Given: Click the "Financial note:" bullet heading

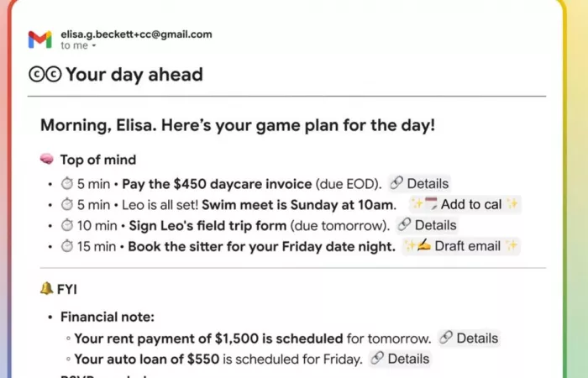Looking at the screenshot, I should pyautogui.click(x=108, y=318).
